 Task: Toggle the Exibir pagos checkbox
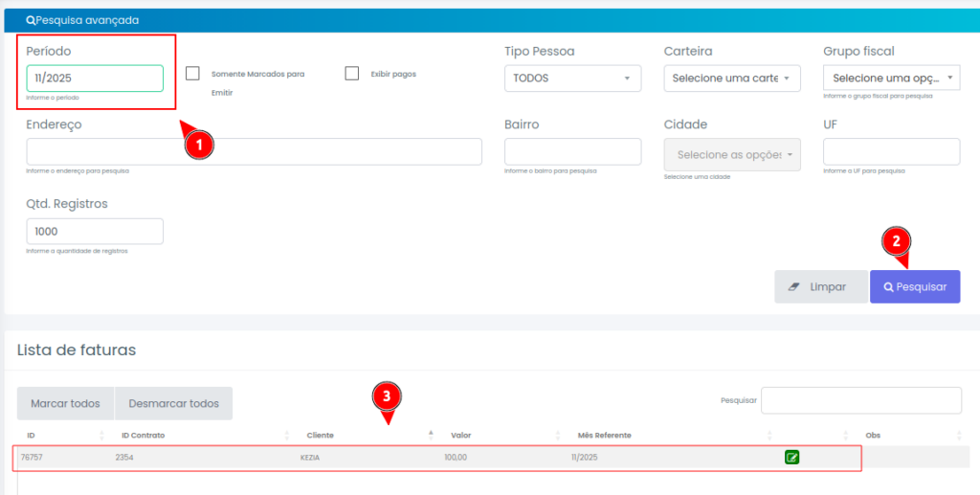click(351, 74)
